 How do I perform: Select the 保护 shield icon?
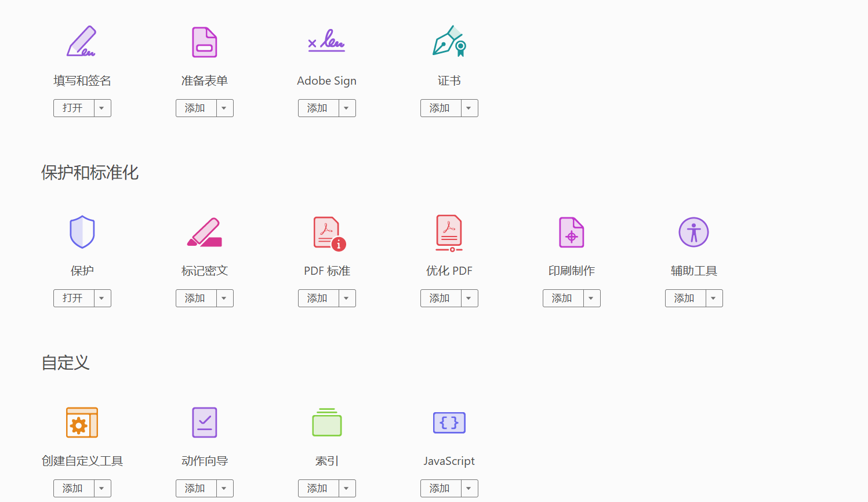point(82,232)
